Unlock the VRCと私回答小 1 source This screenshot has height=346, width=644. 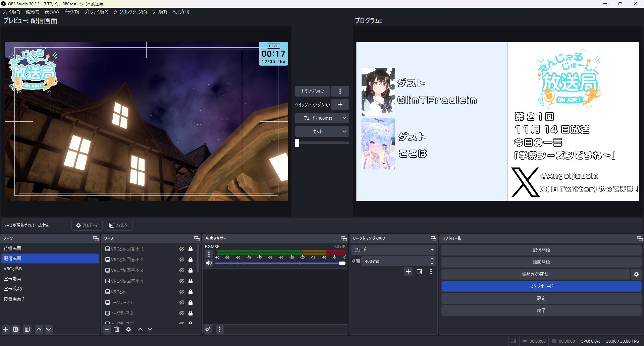(x=191, y=249)
